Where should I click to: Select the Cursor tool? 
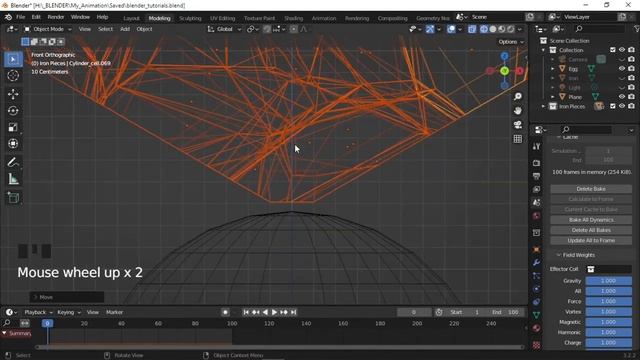13,76
